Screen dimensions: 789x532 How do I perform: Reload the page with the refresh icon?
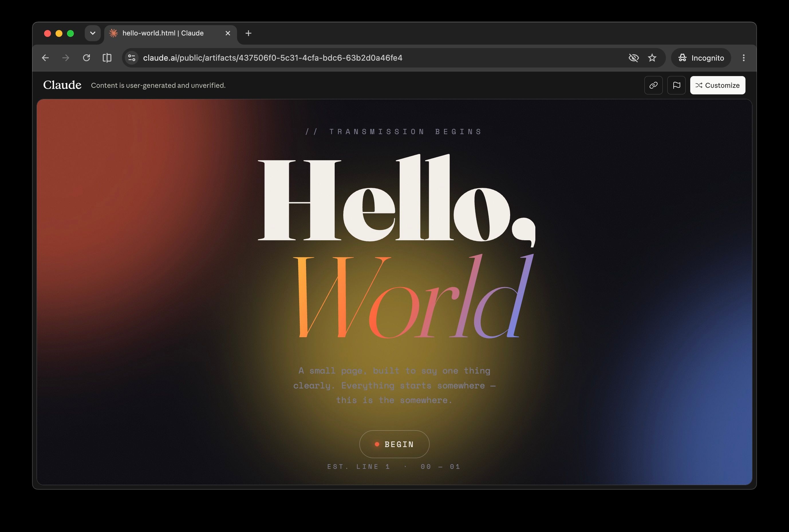point(86,58)
